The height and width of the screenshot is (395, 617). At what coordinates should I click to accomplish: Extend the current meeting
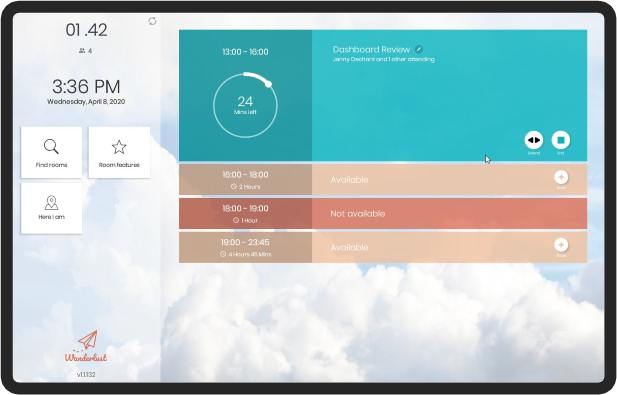(534, 140)
